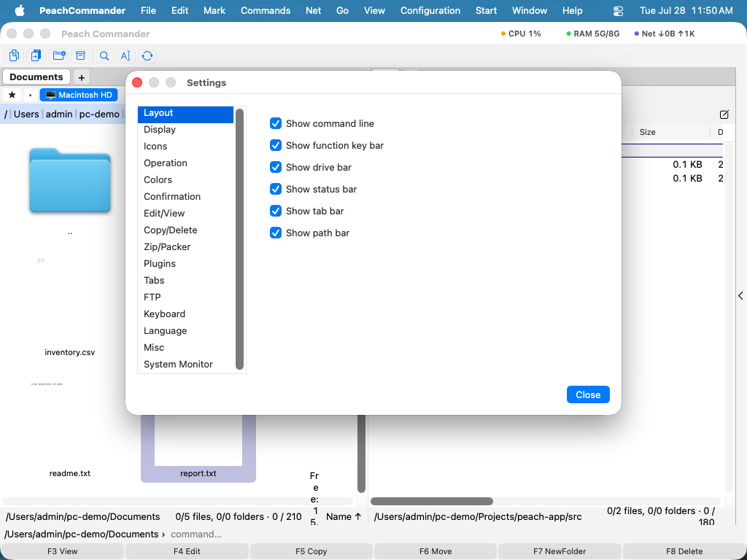Click the Close button in Settings
747x560 pixels.
click(588, 394)
